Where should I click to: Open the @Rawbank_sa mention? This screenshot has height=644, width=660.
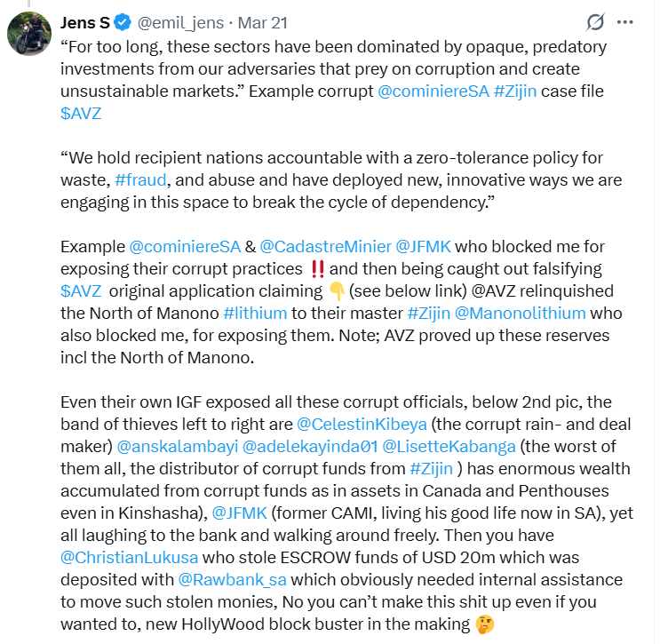(x=233, y=579)
